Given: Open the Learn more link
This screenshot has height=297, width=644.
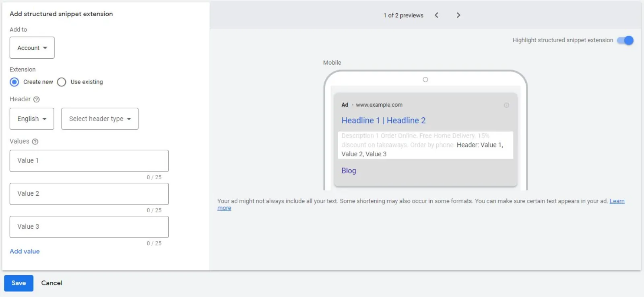Looking at the screenshot, I should 617,201.
